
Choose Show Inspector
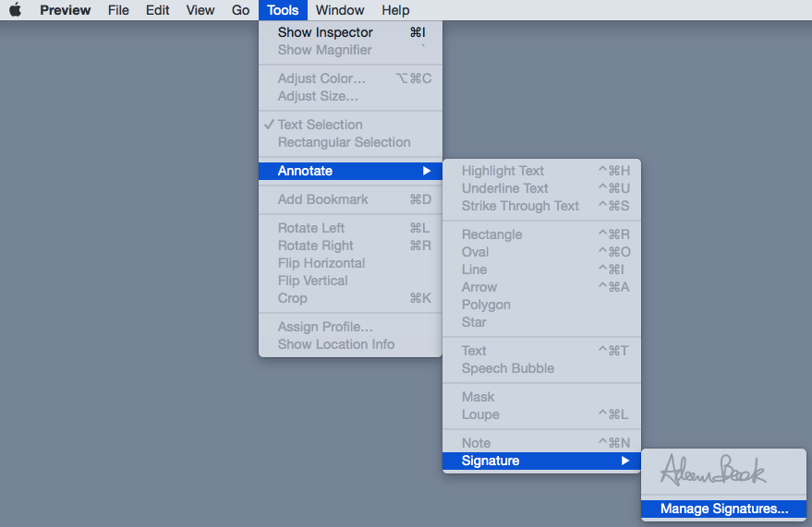coord(351,32)
